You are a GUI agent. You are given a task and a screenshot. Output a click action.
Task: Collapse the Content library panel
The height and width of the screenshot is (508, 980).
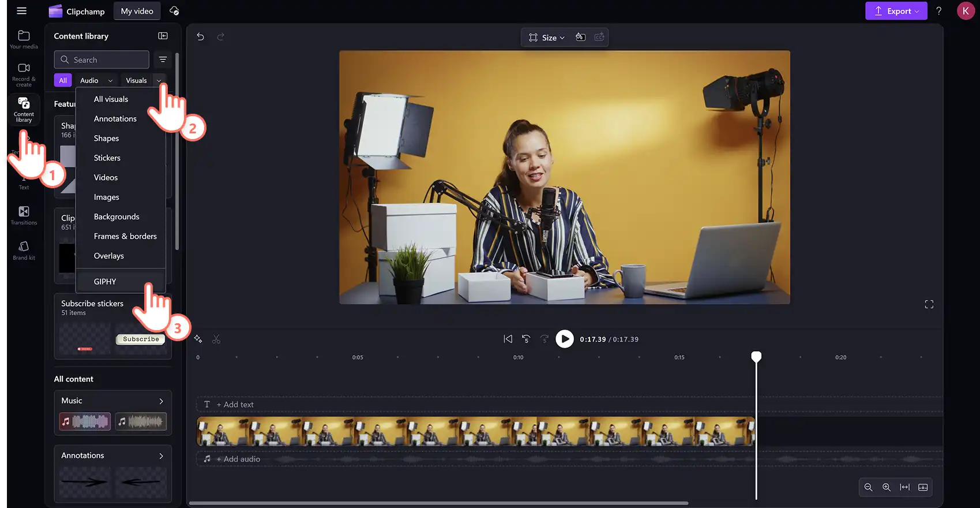point(163,36)
